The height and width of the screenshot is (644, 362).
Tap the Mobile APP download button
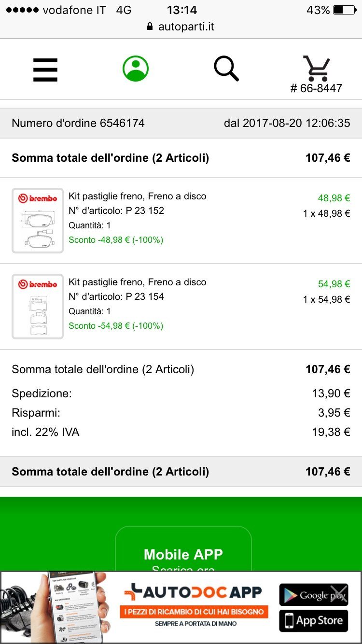pos(183,554)
